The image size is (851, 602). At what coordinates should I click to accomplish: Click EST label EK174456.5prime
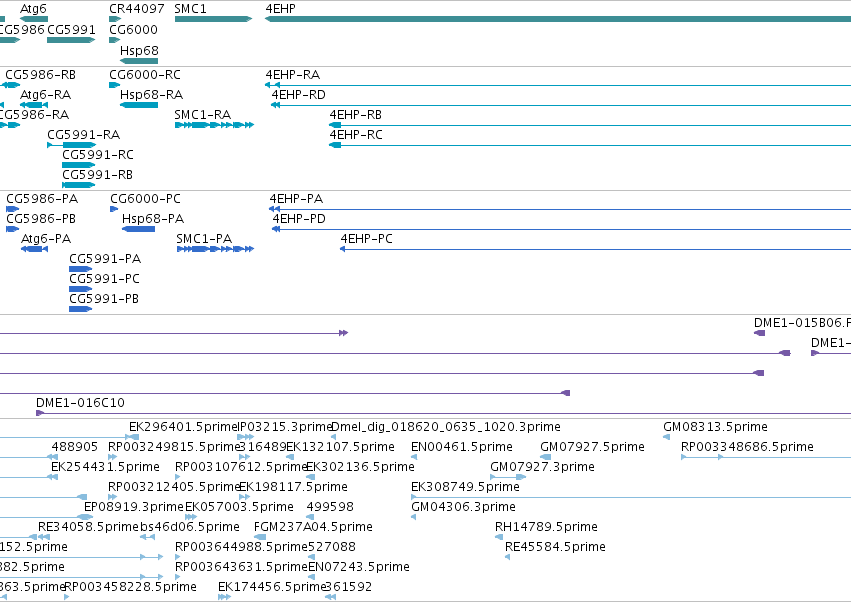point(272,587)
